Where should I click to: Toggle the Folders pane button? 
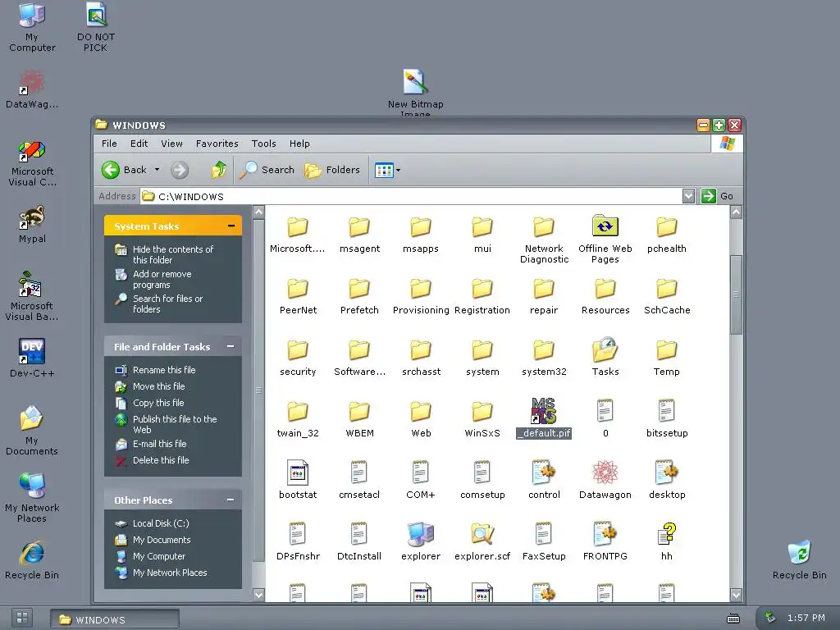pyautogui.click(x=332, y=170)
